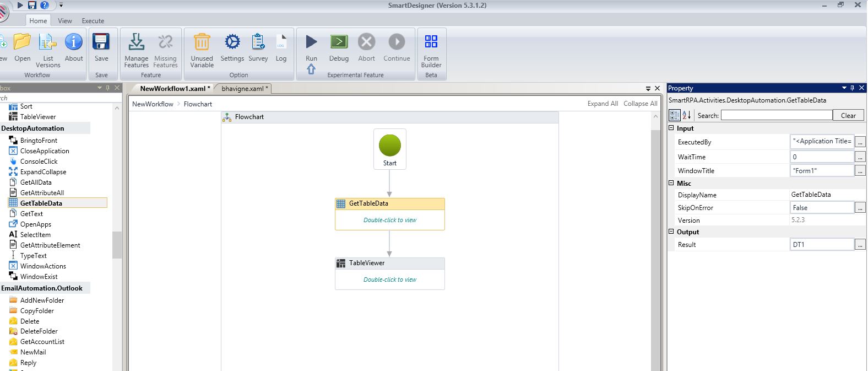Toggle categorized view in Property panel
The width and height of the screenshot is (868, 371).
pyautogui.click(x=674, y=115)
